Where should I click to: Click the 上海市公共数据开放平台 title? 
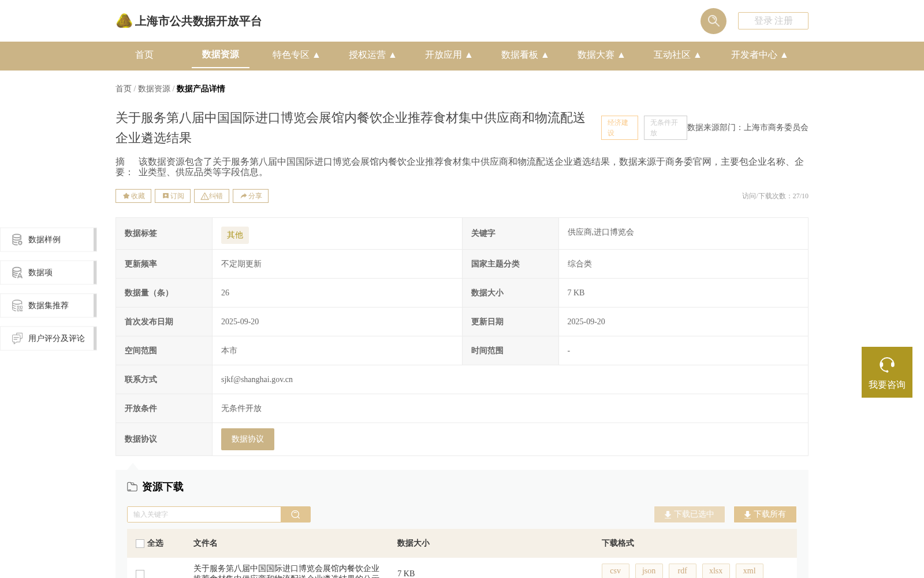pyautogui.click(x=198, y=21)
